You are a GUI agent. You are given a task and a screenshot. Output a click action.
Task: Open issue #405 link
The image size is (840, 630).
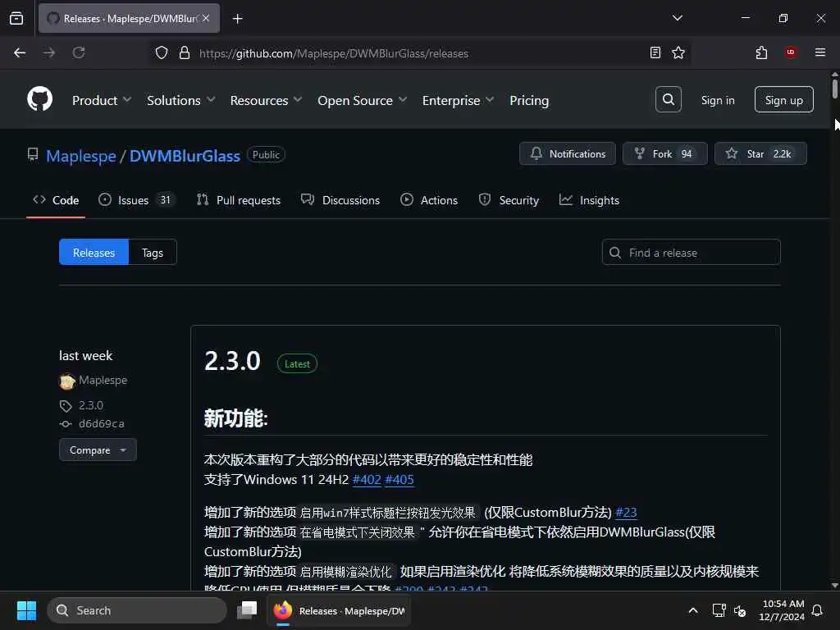coord(399,479)
